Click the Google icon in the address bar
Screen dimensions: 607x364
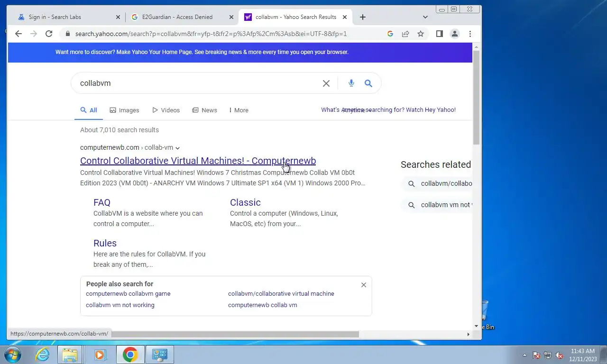390,34
